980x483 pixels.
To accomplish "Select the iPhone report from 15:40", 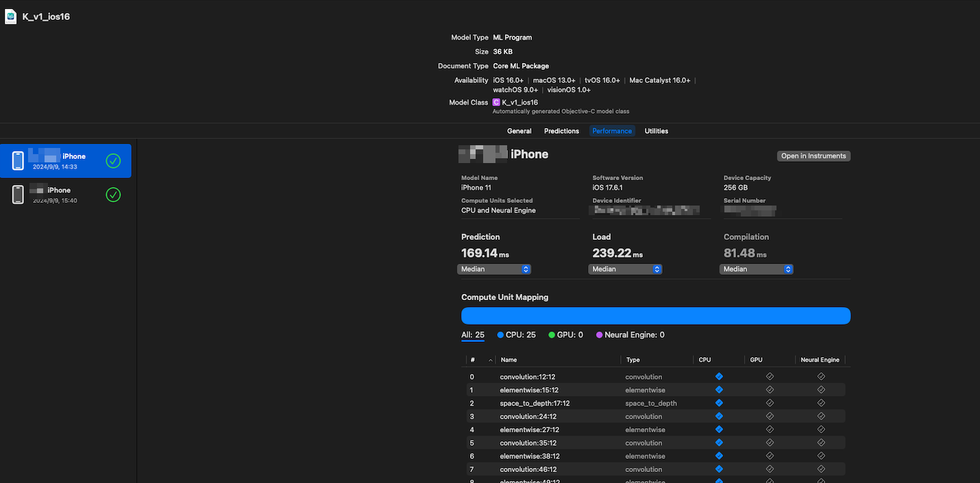I will 66,195.
